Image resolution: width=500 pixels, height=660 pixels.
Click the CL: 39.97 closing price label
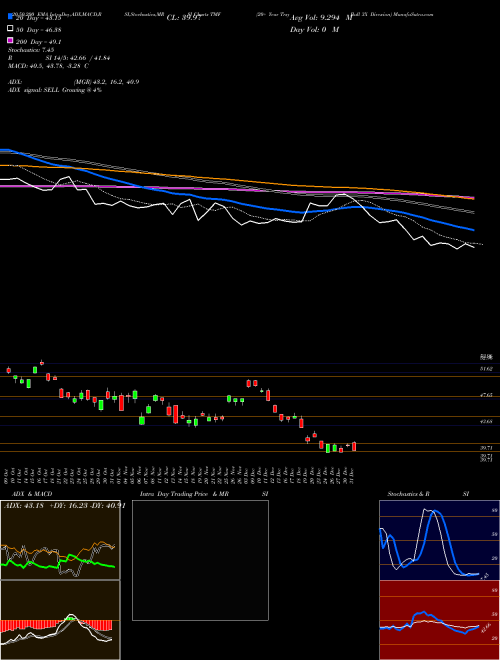click(x=184, y=18)
